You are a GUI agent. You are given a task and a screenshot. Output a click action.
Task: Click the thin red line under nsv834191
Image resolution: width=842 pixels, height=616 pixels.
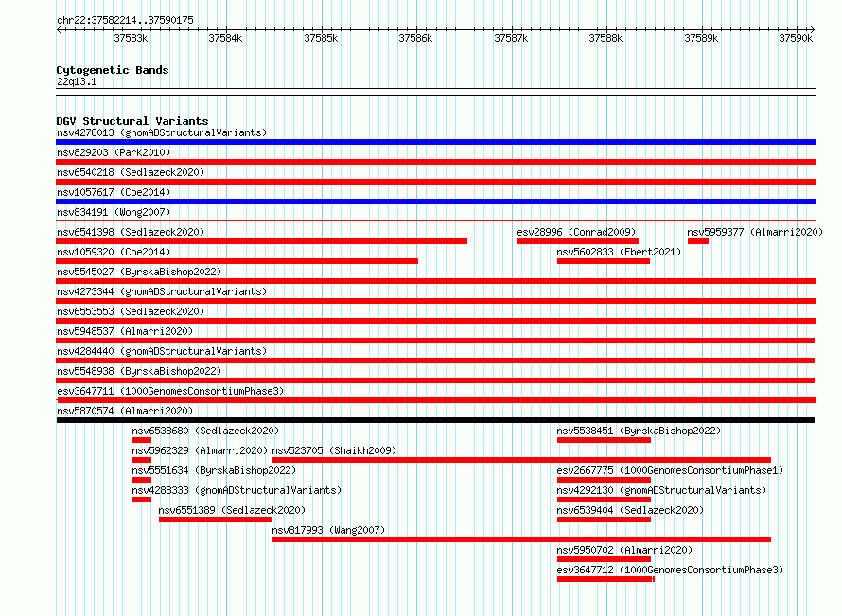pos(435,220)
